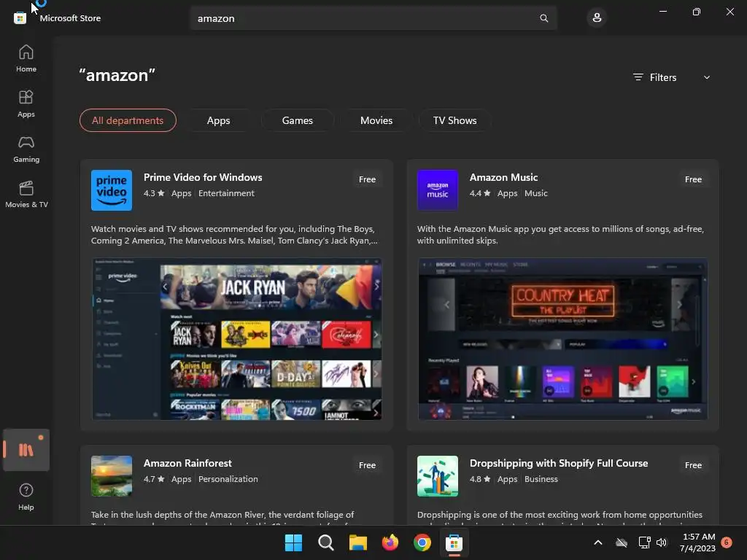Select the Movies department filter
The image size is (747, 560).
[376, 120]
